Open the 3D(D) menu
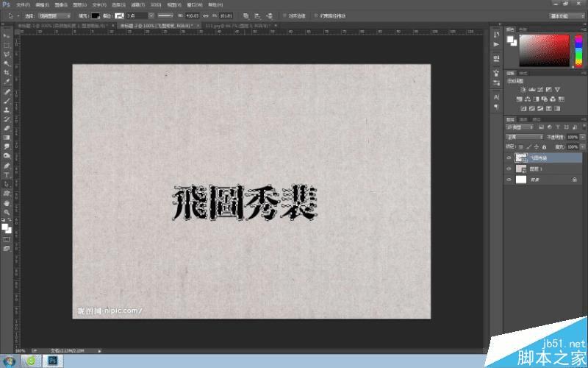Viewport: 588px width, 368px height. [x=156, y=5]
